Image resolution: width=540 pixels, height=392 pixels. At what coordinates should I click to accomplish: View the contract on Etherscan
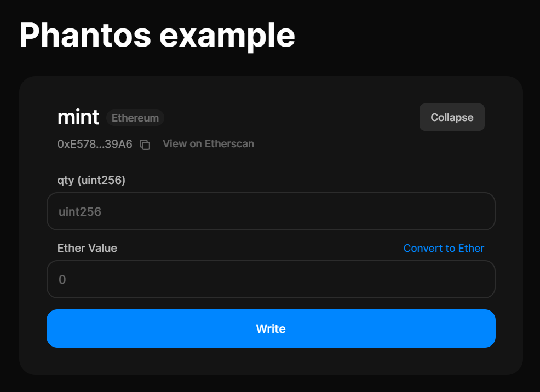(x=208, y=144)
